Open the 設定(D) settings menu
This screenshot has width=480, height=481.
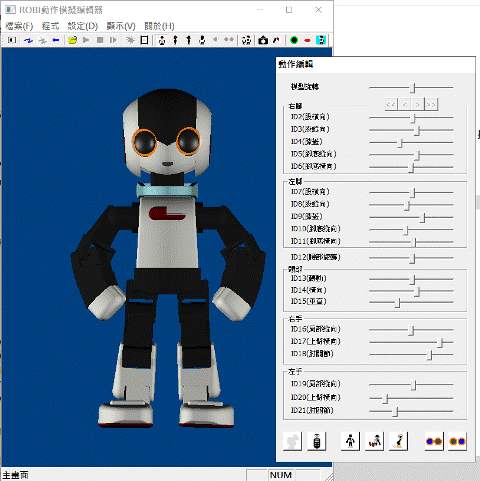[x=83, y=26]
